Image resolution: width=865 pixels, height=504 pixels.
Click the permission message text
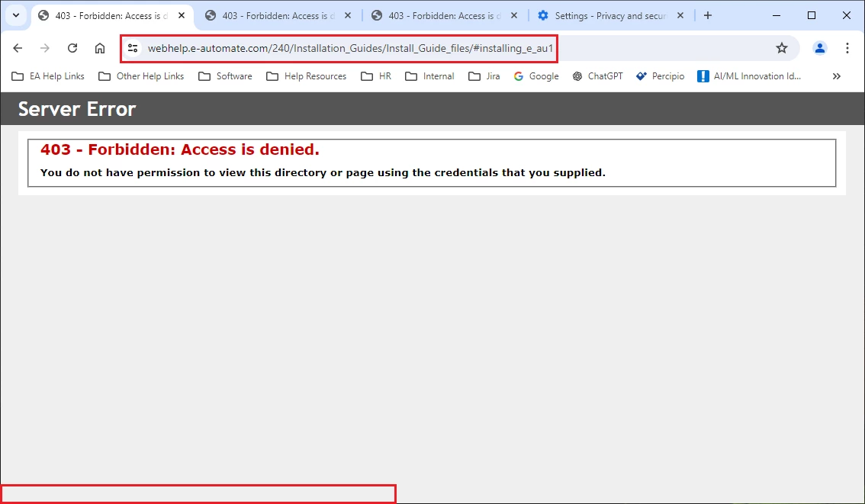pos(323,172)
